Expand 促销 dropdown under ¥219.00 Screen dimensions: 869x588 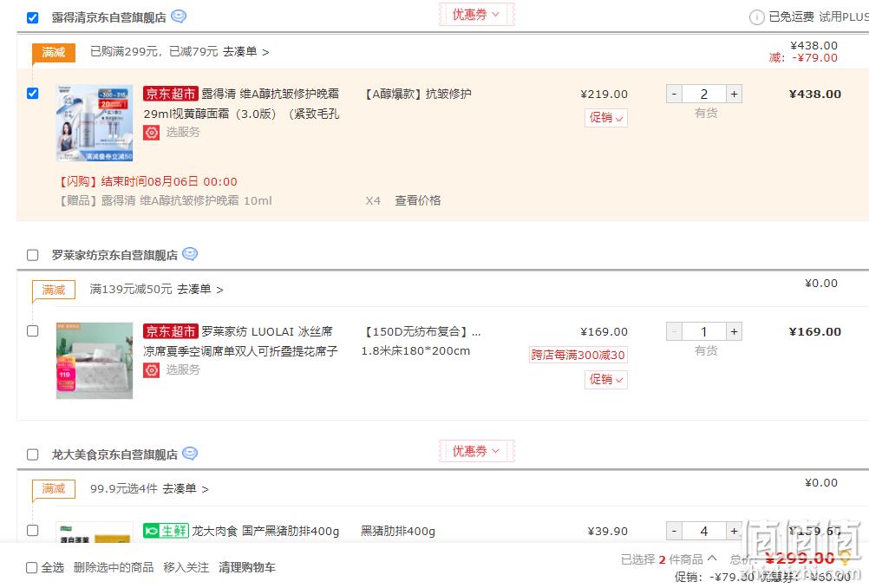click(x=605, y=117)
